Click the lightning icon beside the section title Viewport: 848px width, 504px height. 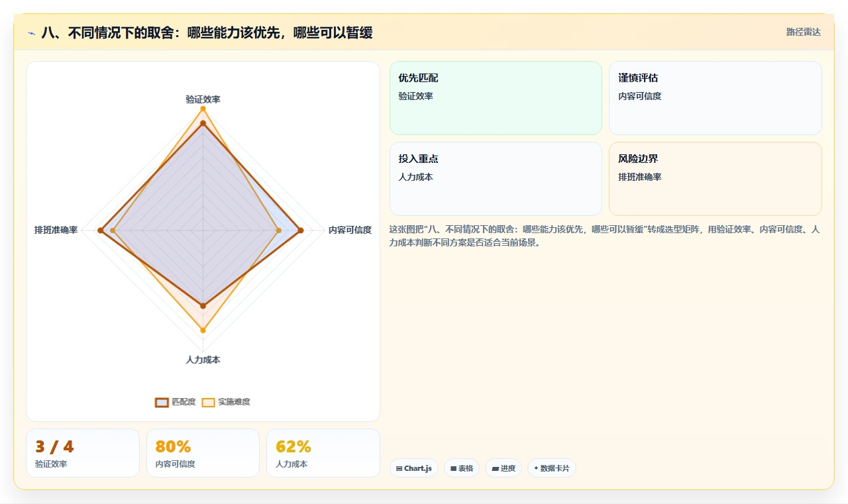tap(31, 33)
